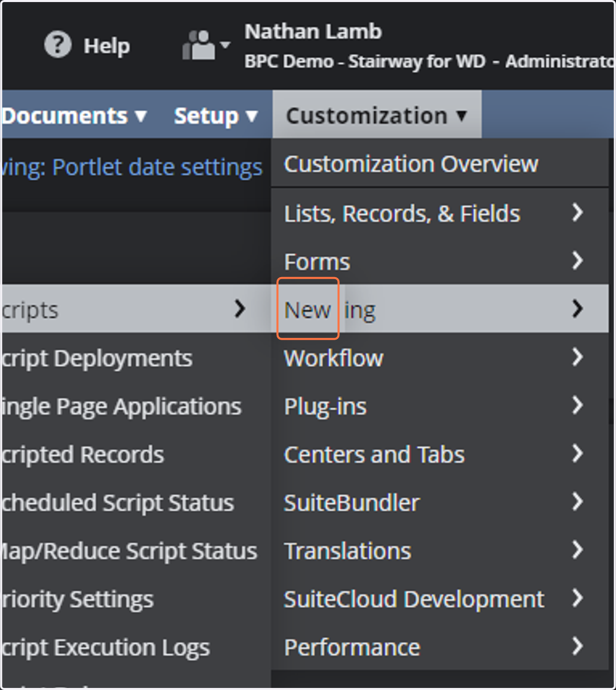Open Performance submenu entry

(x=439, y=647)
